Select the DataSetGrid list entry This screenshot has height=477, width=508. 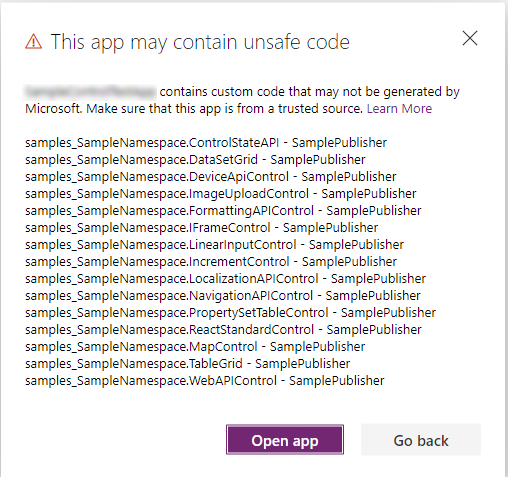[195, 160]
